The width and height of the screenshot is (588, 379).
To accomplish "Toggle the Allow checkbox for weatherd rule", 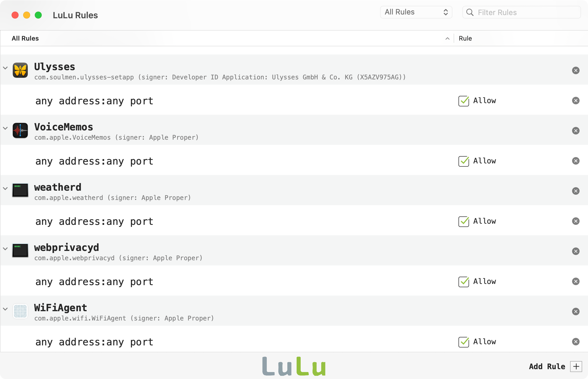I will point(463,221).
